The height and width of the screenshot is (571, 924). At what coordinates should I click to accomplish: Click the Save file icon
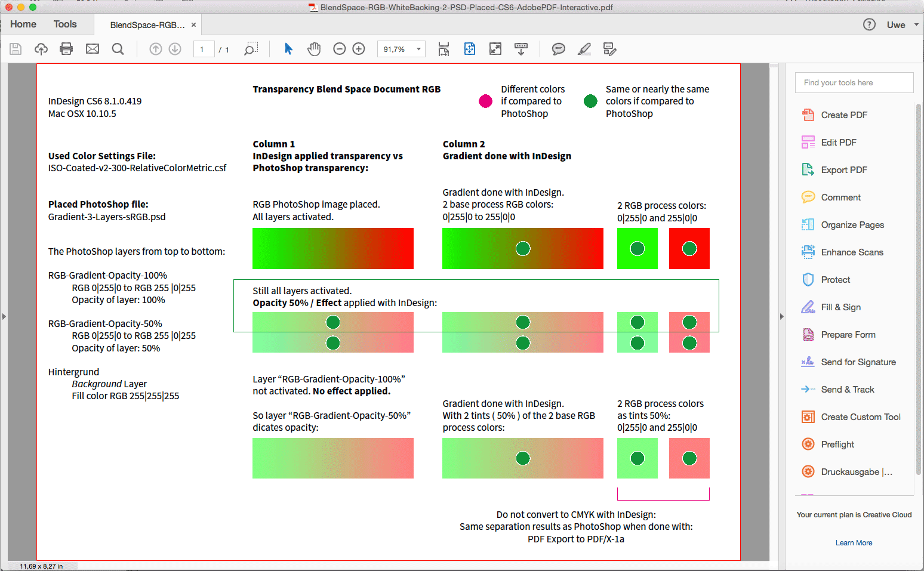16,49
